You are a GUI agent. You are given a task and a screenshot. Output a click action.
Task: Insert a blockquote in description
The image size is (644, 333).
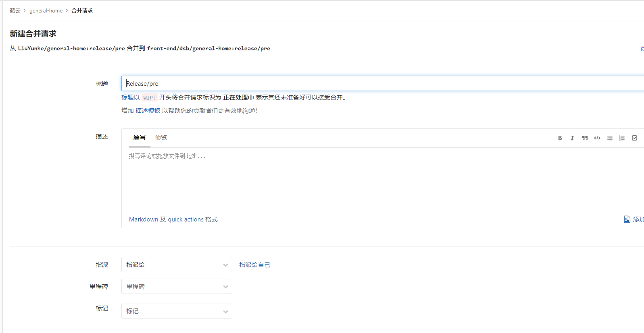point(585,138)
